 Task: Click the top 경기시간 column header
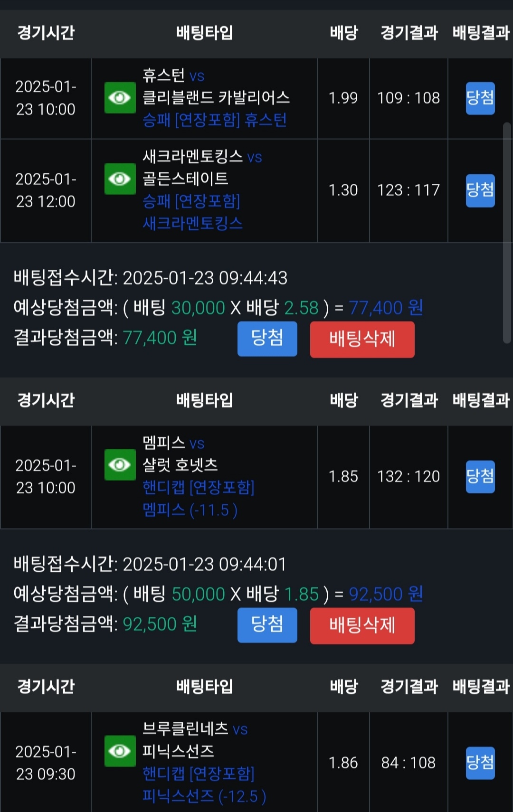[46, 33]
